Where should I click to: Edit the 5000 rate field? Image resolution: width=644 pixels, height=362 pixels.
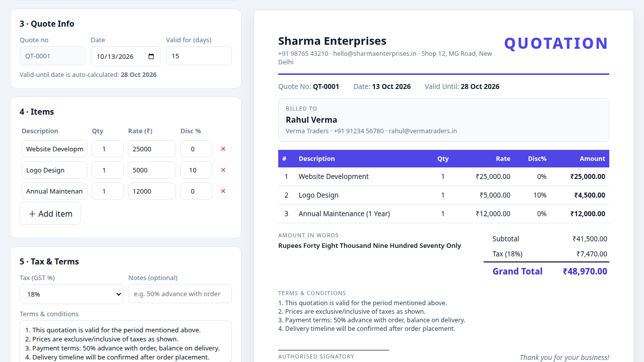152,170
